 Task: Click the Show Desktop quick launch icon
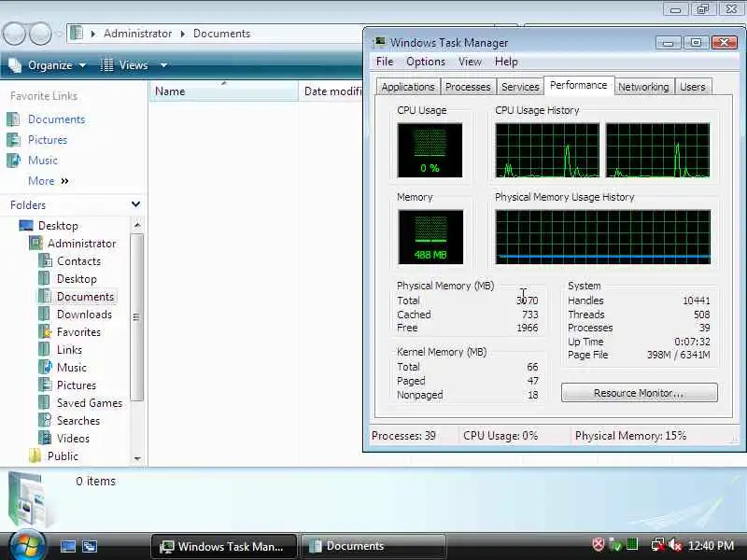click(67, 546)
